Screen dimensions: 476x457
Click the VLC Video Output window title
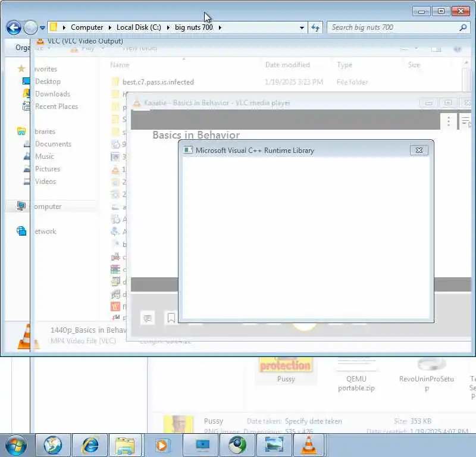[x=85, y=41]
